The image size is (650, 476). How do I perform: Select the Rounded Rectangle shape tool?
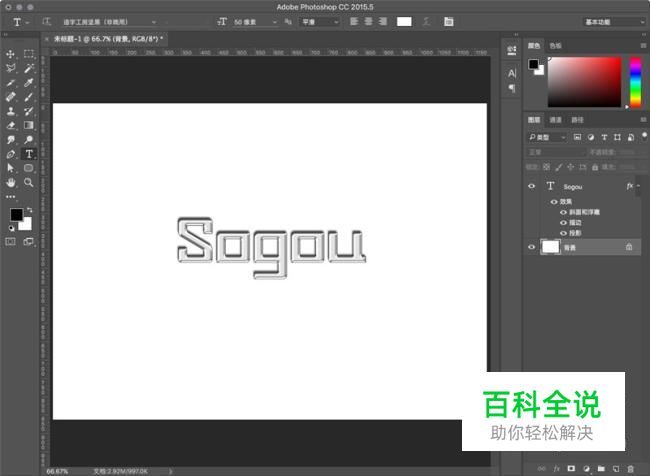[x=29, y=168]
